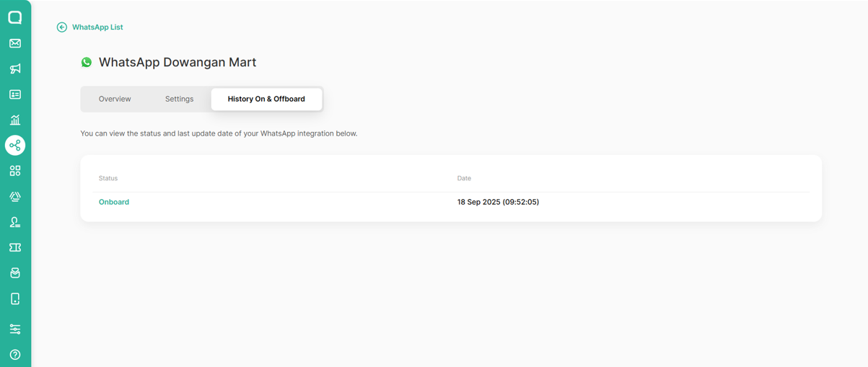Image resolution: width=868 pixels, height=367 pixels.
Task: Click the highlighted integration nodes icon
Action: [15, 146]
